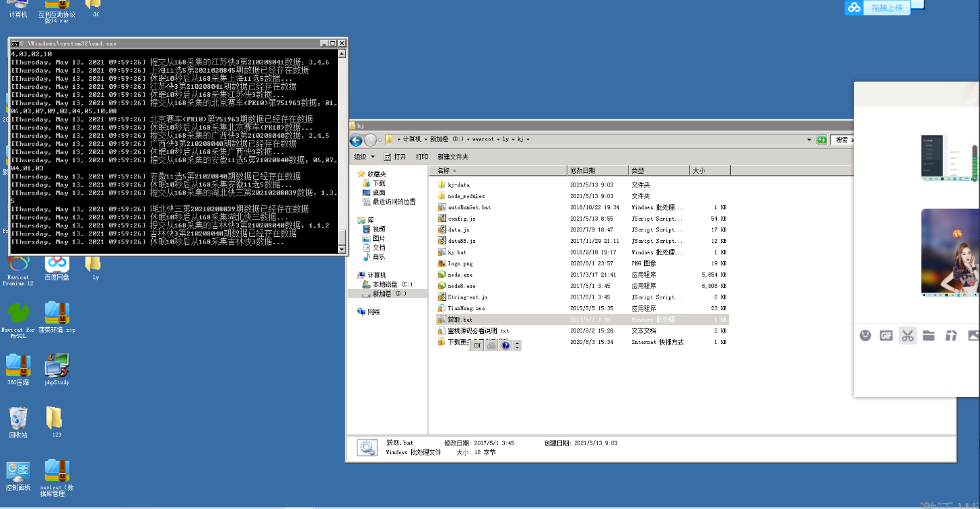Click the 新建文件夹 toolbar button
Image resolution: width=980 pixels, height=509 pixels.
[453, 157]
